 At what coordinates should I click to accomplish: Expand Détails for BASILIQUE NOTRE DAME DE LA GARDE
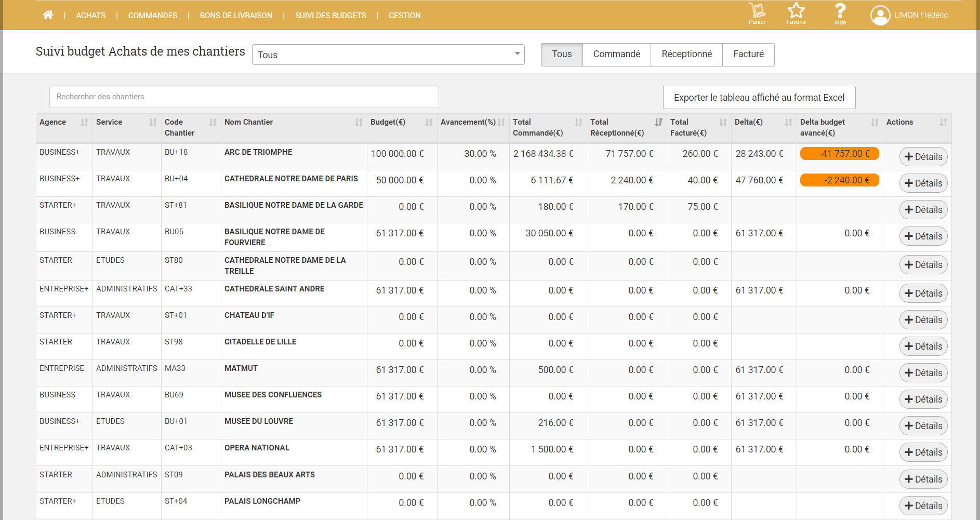[x=923, y=210]
